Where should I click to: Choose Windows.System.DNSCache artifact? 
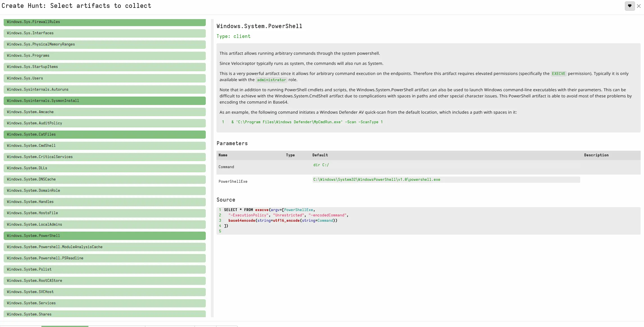tap(105, 179)
